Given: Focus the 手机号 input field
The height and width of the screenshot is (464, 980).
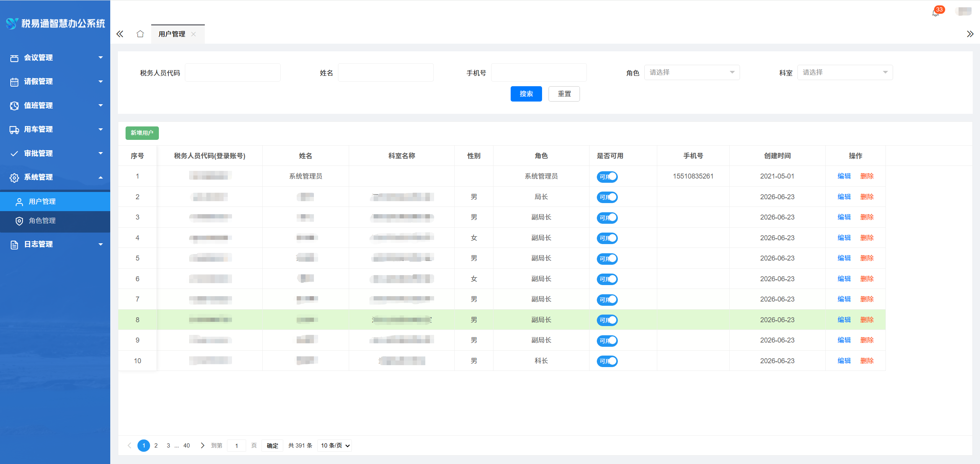Looking at the screenshot, I should point(539,72).
